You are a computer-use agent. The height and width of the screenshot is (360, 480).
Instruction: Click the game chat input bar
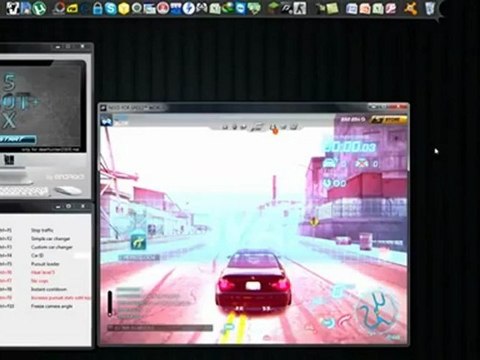[x=160, y=328]
